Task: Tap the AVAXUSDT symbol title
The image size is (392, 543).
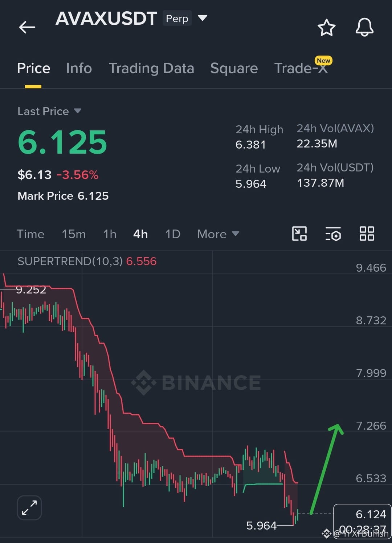Action: pyautogui.click(x=106, y=19)
